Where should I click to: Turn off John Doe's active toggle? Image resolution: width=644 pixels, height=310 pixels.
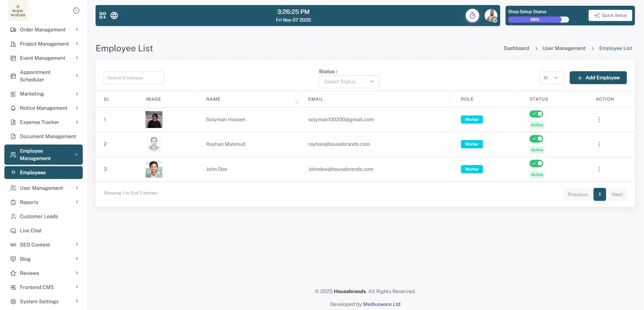coord(536,163)
